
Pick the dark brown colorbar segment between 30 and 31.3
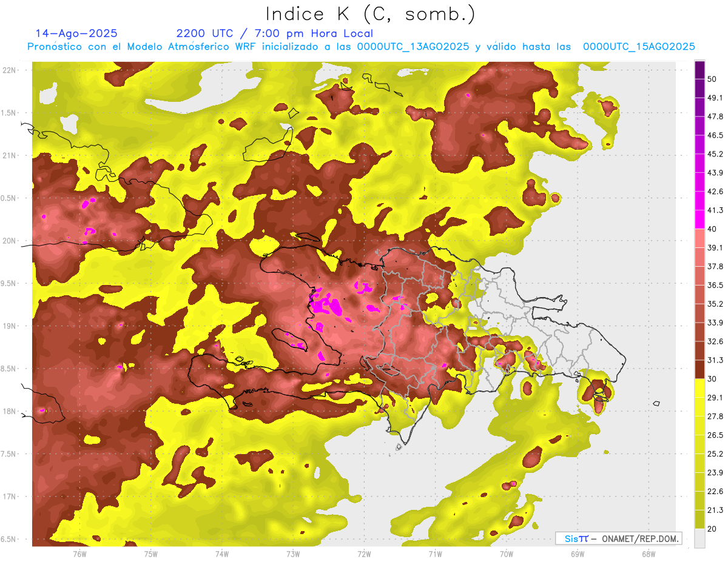click(x=699, y=369)
